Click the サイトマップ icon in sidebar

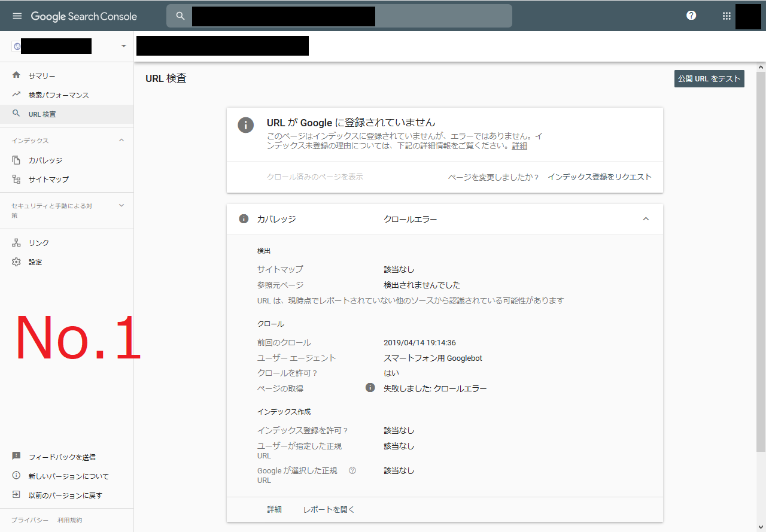16,179
